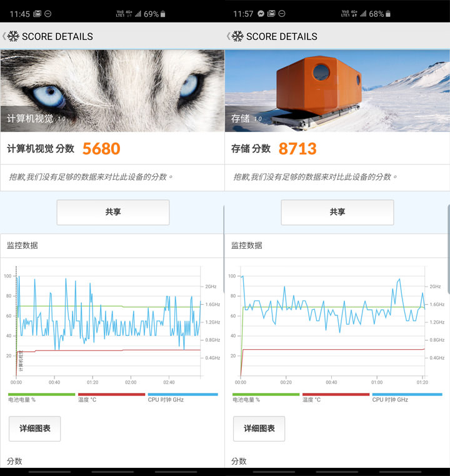Tap 11:45 clock in left status bar
Image resolution: width=450 pixels, height=476 pixels.
click(20, 14)
